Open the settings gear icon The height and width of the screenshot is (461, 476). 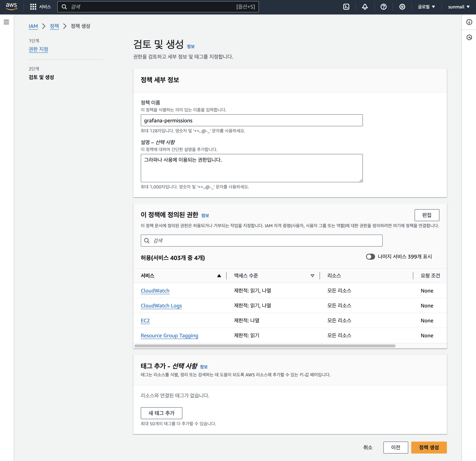(x=402, y=7)
